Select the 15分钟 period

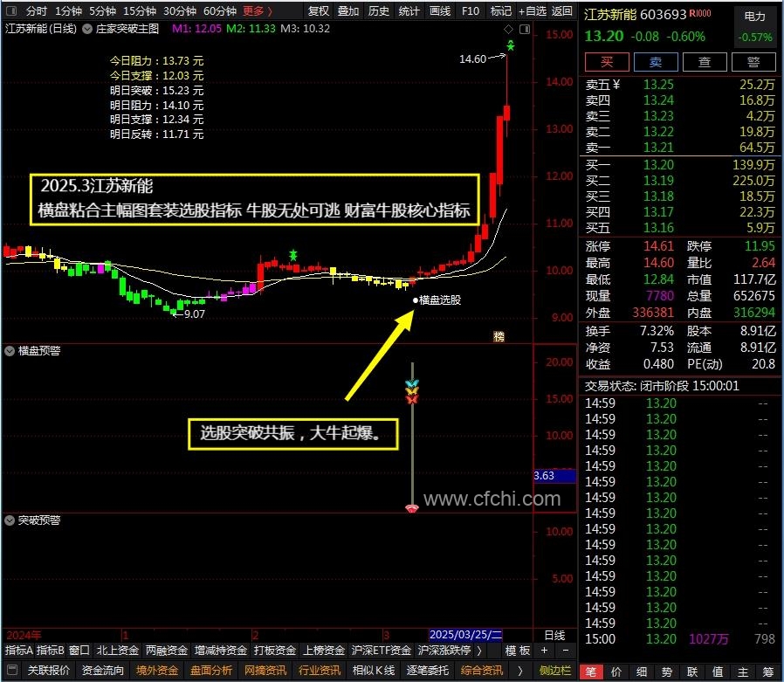(140, 11)
